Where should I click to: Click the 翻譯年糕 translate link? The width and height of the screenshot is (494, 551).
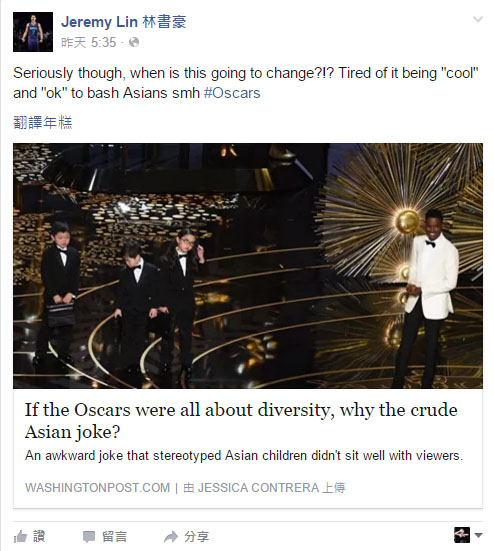tap(43, 123)
